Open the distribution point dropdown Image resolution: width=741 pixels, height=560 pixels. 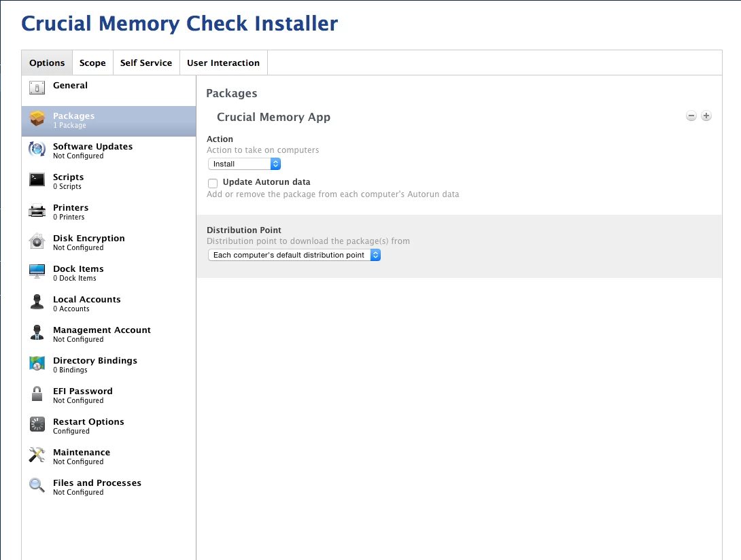294,255
